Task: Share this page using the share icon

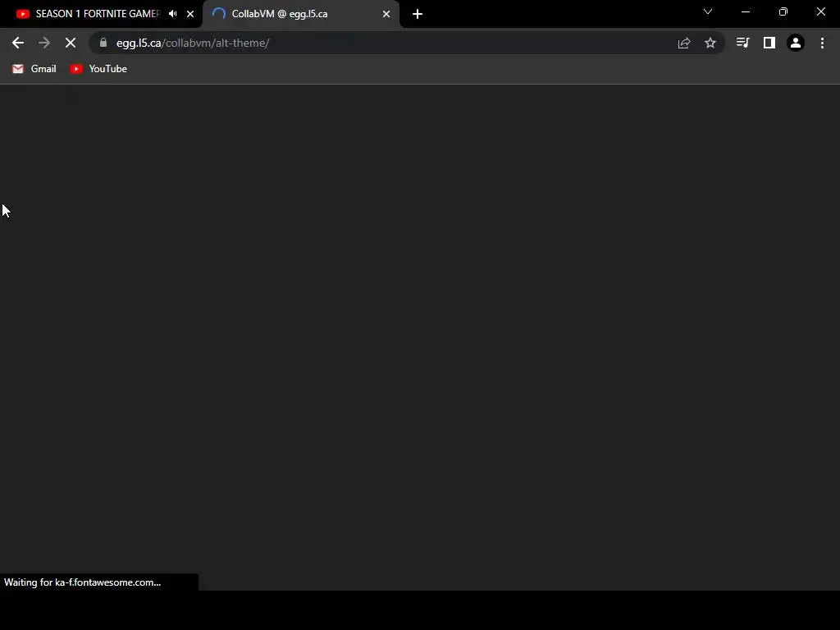Action: (x=684, y=43)
